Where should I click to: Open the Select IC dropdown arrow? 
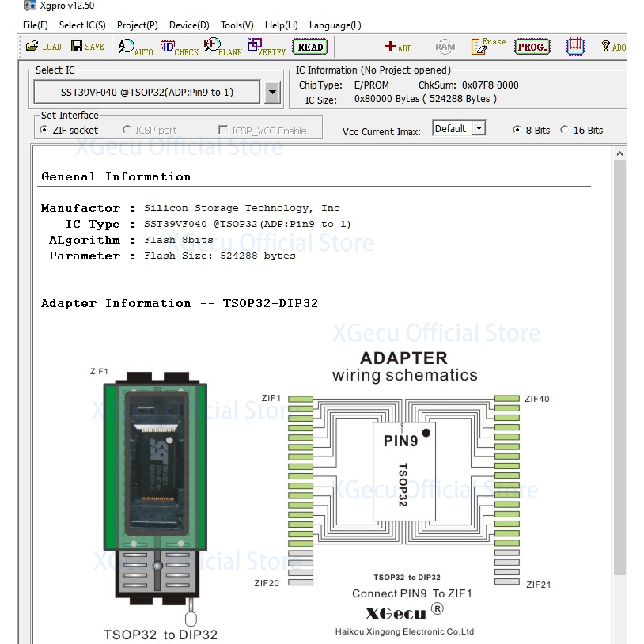[x=272, y=93]
